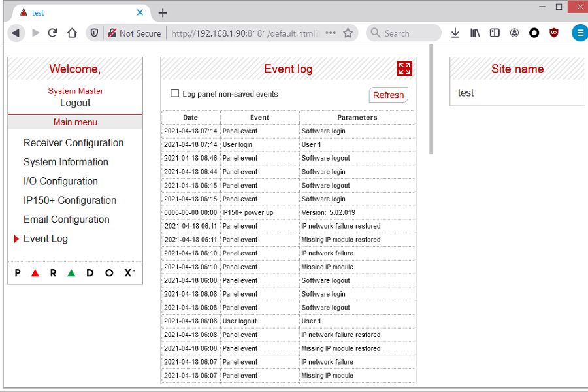Open the library bookshelf icon
The image size is (588, 392).
tap(475, 33)
